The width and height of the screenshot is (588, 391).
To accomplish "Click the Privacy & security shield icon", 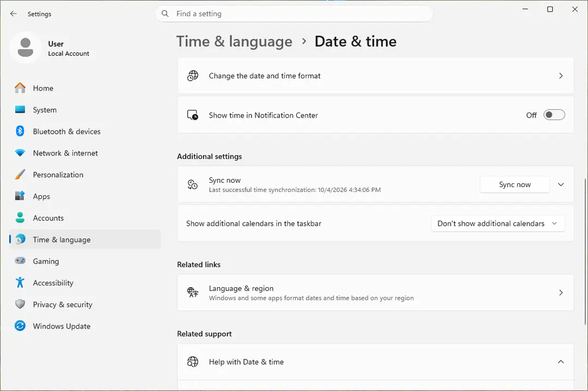I will pos(20,304).
